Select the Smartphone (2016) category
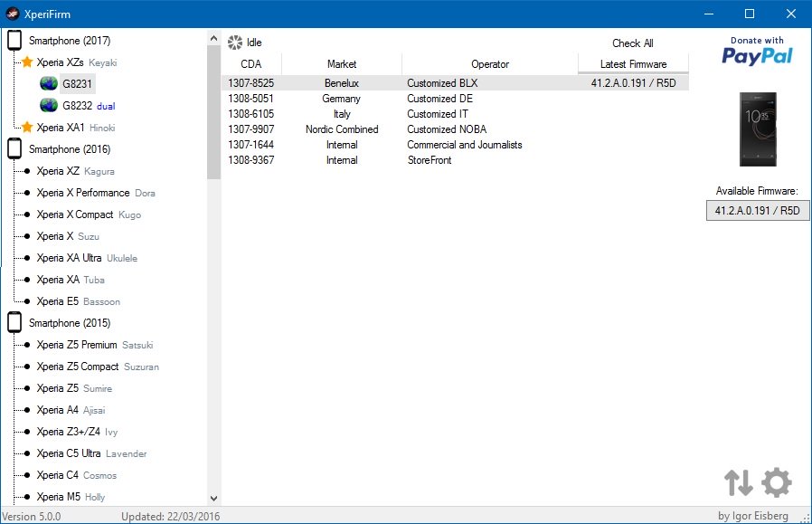Screen dimensions: 812x524 [70, 148]
